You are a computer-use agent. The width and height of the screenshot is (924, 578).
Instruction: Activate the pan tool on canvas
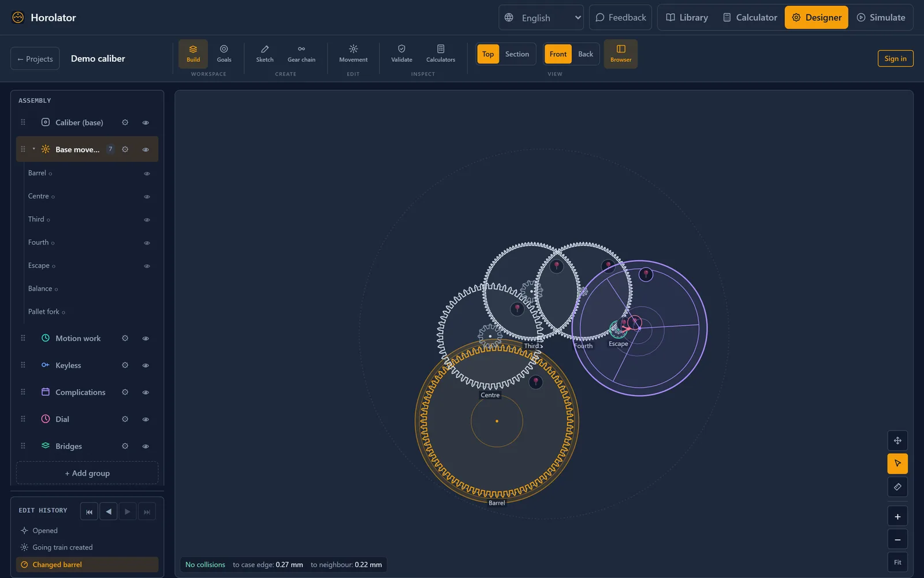897,440
